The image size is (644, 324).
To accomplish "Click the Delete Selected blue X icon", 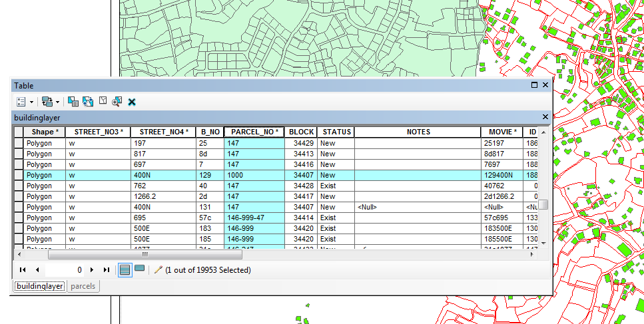I will tap(131, 102).
